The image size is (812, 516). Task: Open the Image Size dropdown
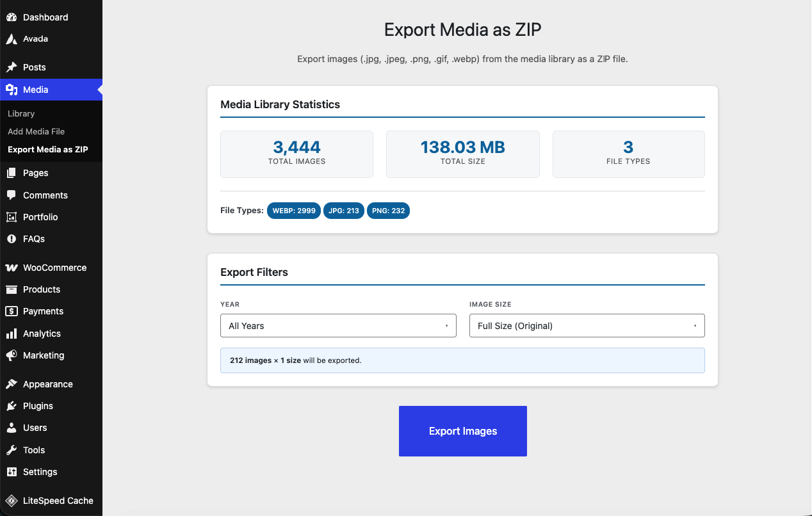(587, 326)
